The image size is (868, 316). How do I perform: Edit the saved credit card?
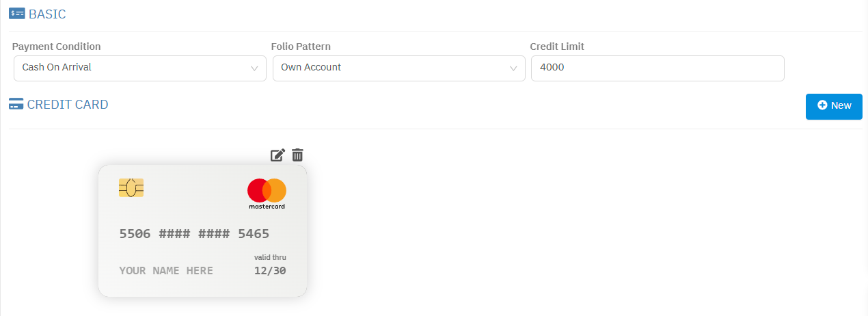point(277,155)
